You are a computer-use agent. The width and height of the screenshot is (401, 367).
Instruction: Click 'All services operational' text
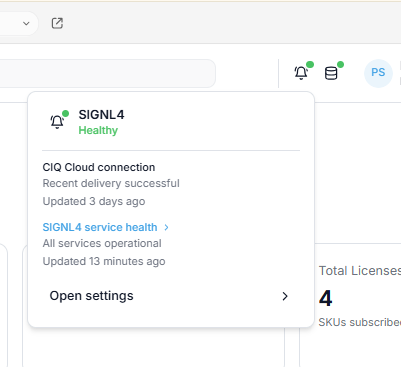(102, 243)
